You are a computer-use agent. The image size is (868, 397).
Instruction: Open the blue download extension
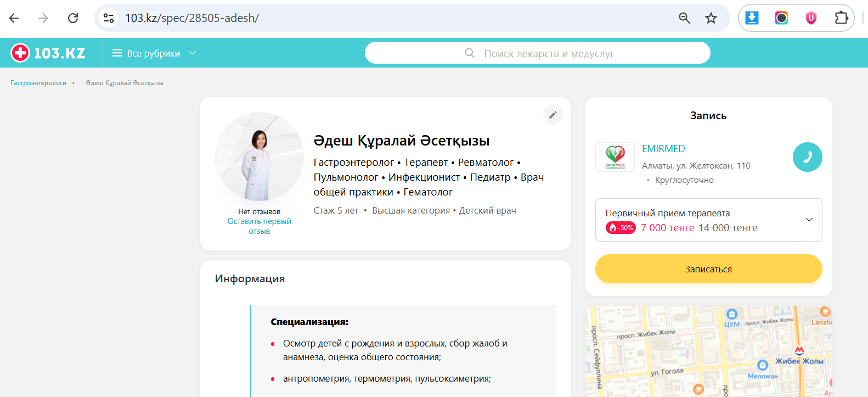click(x=752, y=18)
